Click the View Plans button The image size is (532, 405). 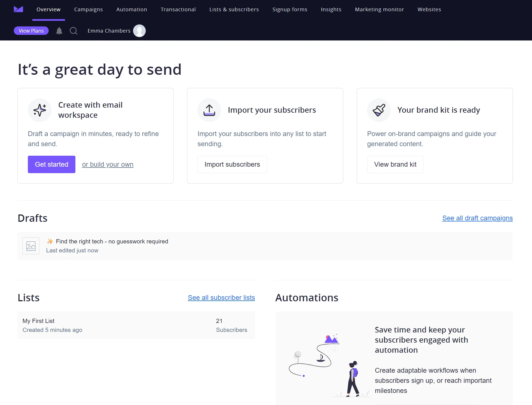coord(31,31)
